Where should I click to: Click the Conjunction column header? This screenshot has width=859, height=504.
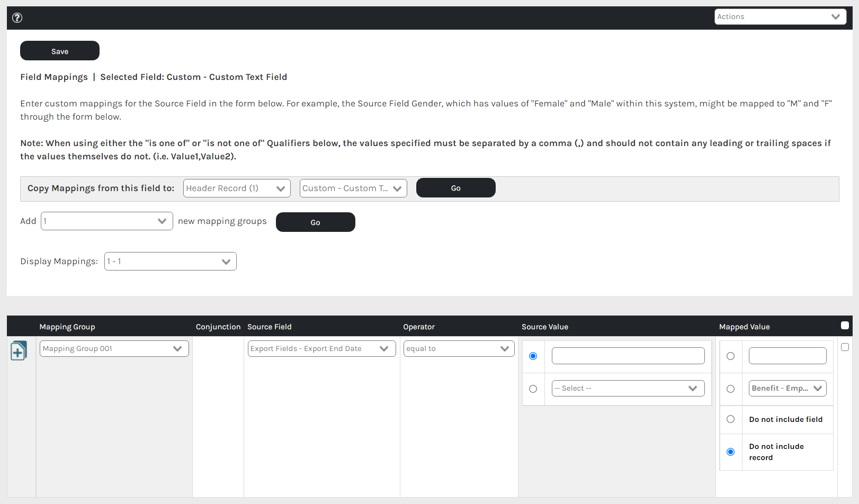[x=218, y=327]
